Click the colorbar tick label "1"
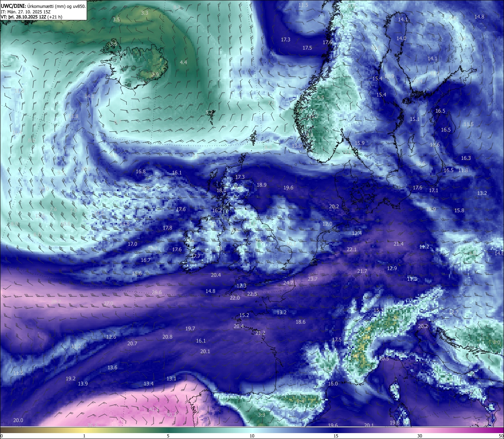 click(84, 436)
